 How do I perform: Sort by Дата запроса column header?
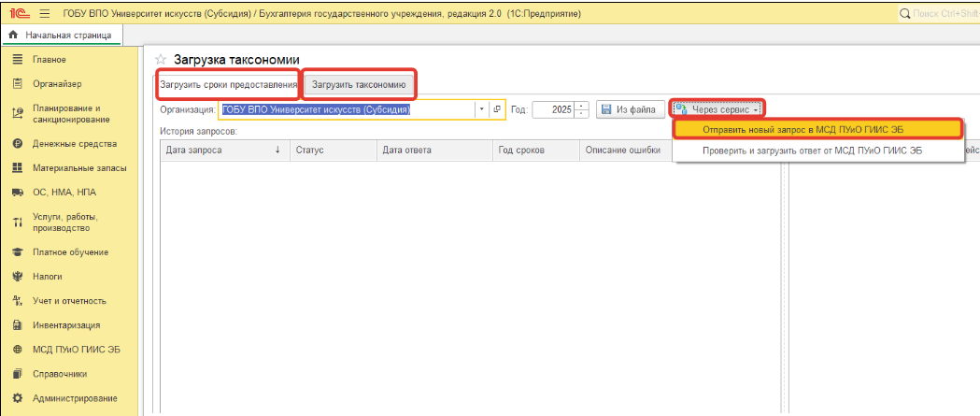222,151
